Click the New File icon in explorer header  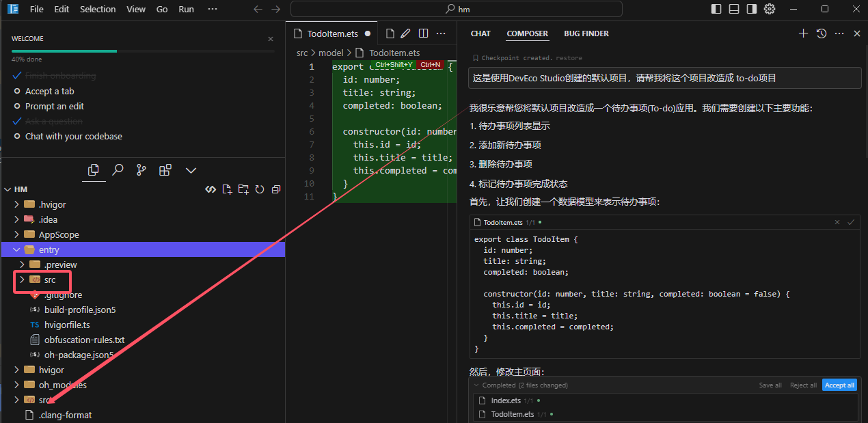[x=228, y=189]
